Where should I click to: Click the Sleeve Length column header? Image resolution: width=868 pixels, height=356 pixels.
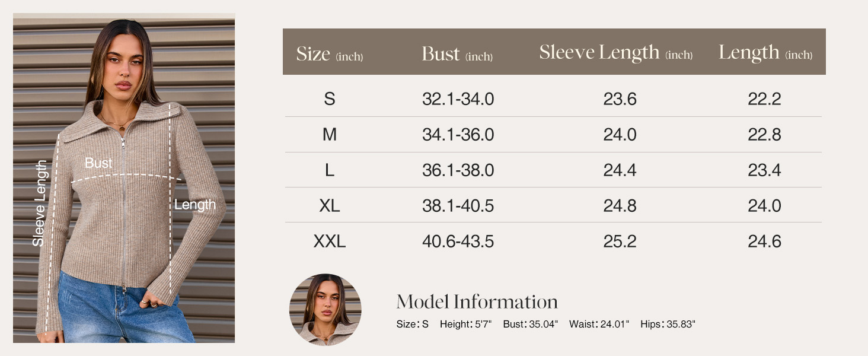tap(615, 53)
